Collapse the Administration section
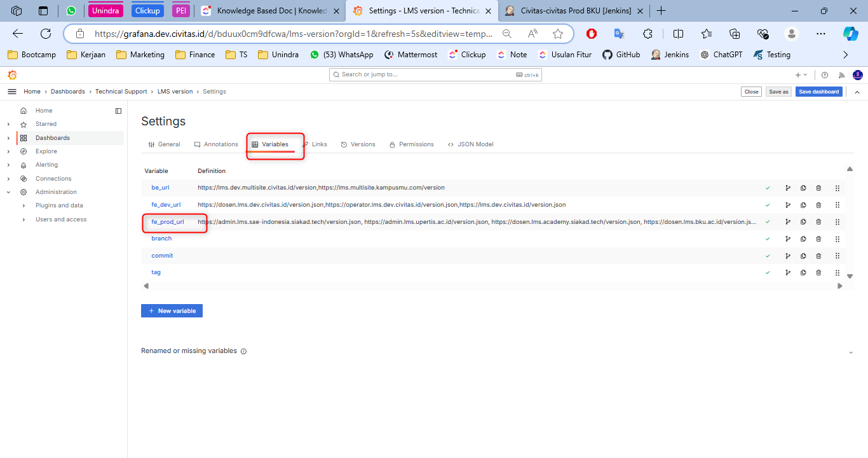Image resolution: width=868 pixels, height=458 pixels. point(8,192)
